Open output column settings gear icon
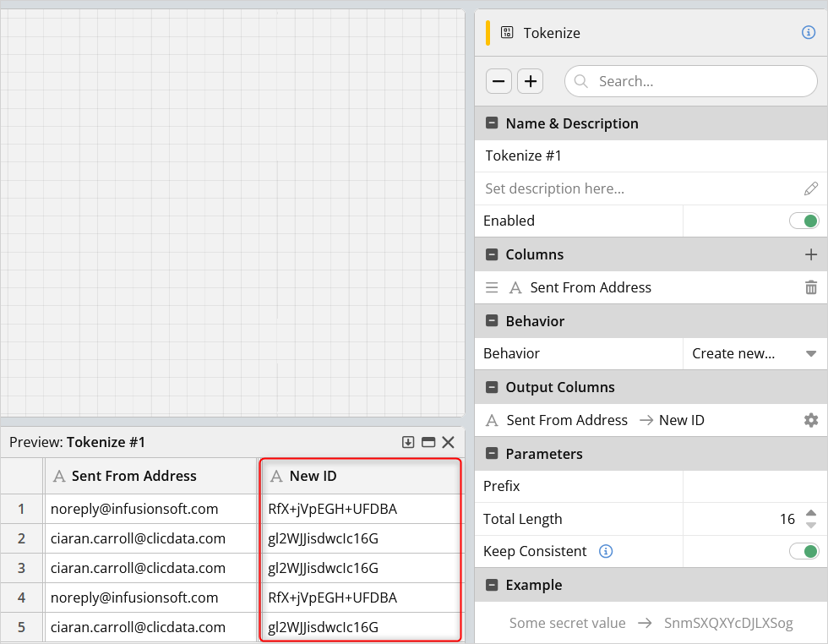 (x=811, y=420)
